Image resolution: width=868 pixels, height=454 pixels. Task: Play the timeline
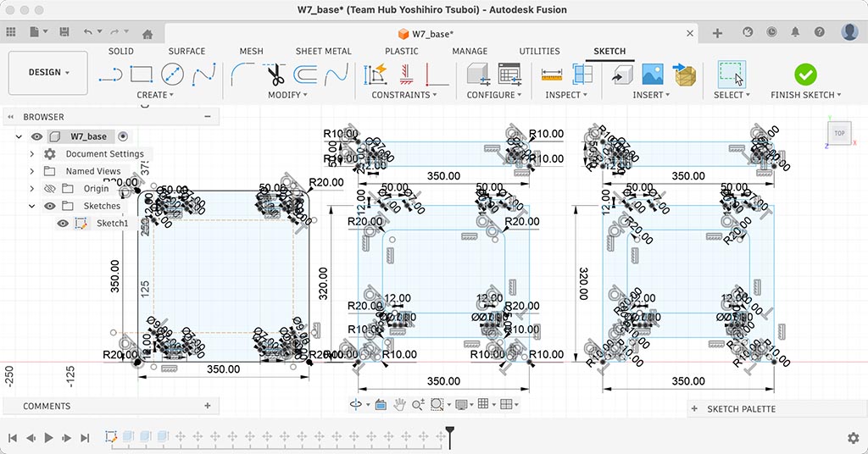48,438
